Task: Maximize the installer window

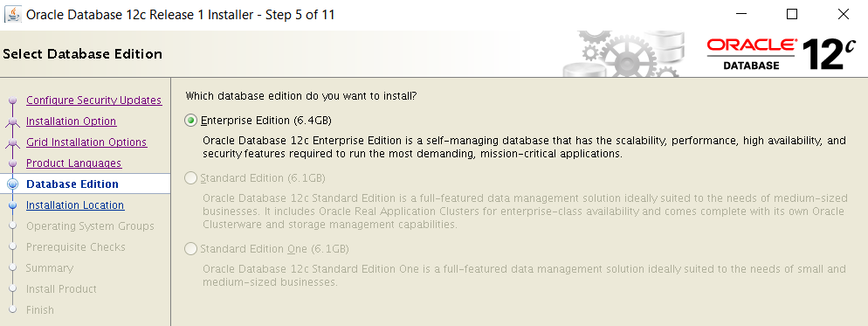Action: click(792, 14)
